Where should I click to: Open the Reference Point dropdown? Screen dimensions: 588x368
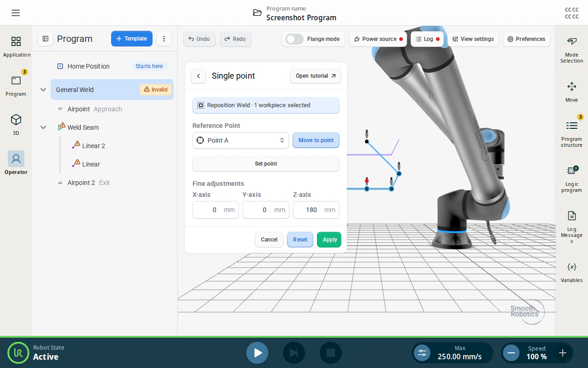241,140
